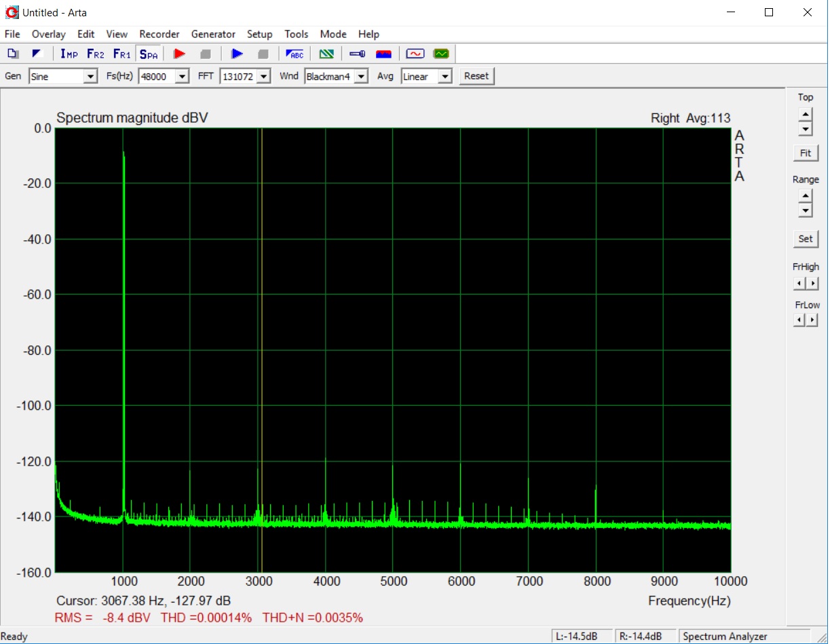The height and width of the screenshot is (644, 830).
Task: Click the New file toolbar icon
Action: click(x=13, y=54)
